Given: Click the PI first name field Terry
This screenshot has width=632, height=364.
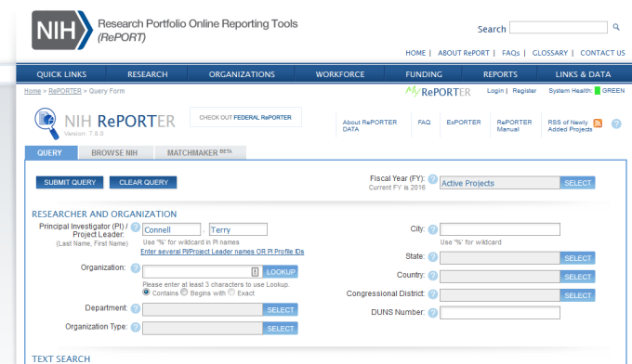Looking at the screenshot, I should pyautogui.click(x=238, y=229).
